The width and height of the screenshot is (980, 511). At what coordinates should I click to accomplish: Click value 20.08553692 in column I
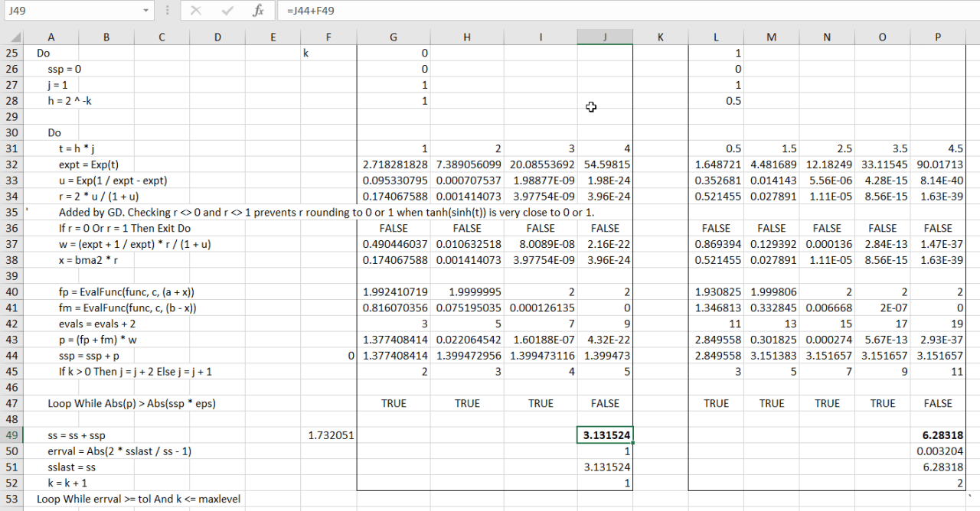click(x=542, y=164)
